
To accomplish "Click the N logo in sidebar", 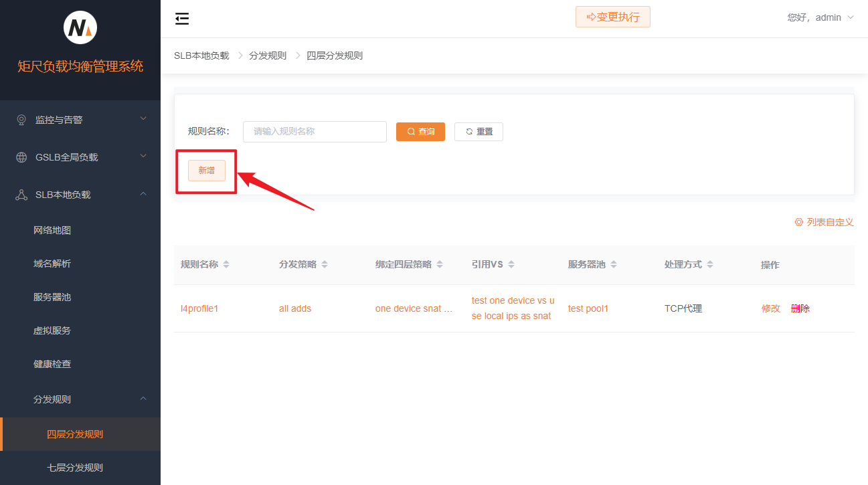I will click(x=80, y=28).
